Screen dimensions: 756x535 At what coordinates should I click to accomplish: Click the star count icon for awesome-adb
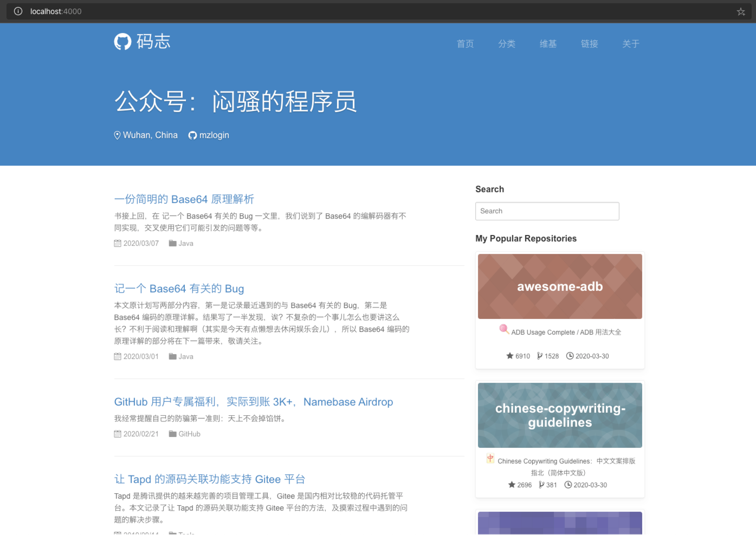coord(510,356)
